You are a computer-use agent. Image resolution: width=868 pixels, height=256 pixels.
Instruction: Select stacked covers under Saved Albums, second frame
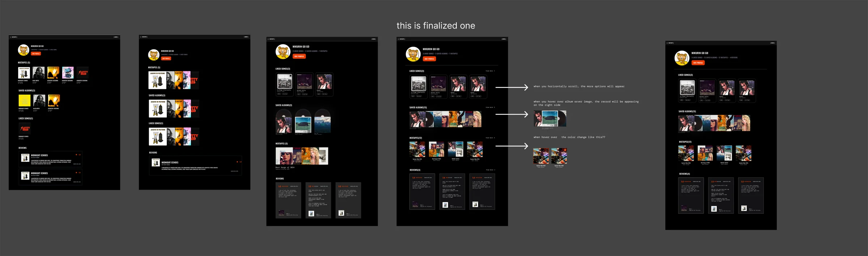click(x=174, y=108)
